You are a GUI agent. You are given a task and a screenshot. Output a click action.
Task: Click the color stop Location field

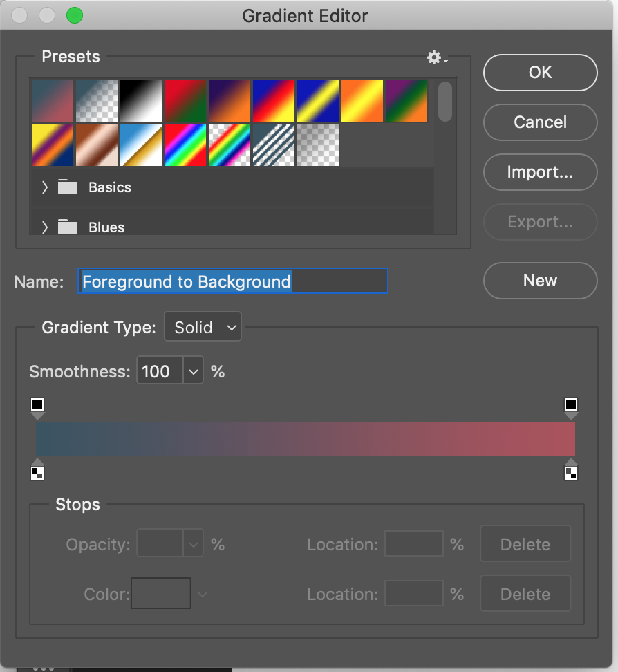(x=413, y=593)
